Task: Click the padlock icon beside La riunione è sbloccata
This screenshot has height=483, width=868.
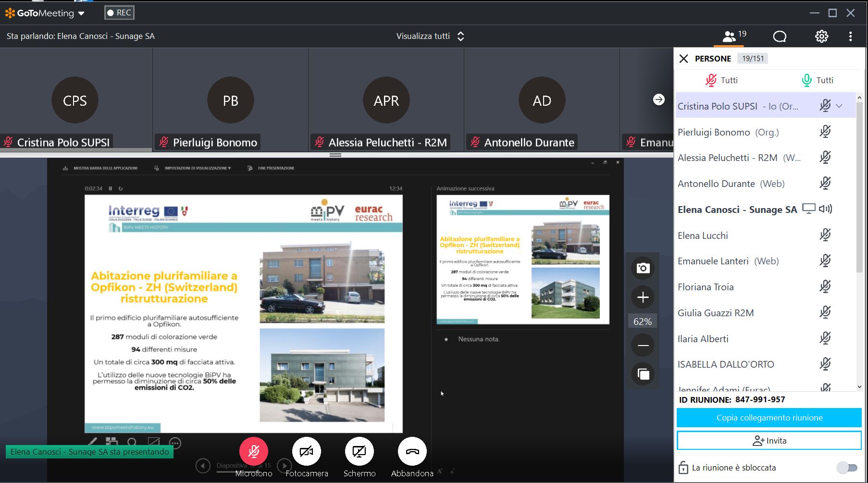Action: 683,468
